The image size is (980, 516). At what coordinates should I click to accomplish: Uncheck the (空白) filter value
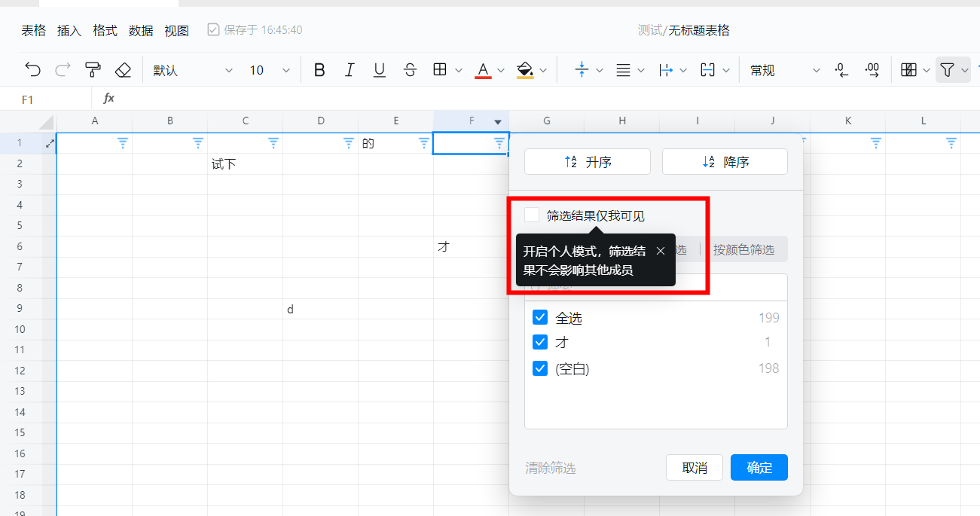540,368
